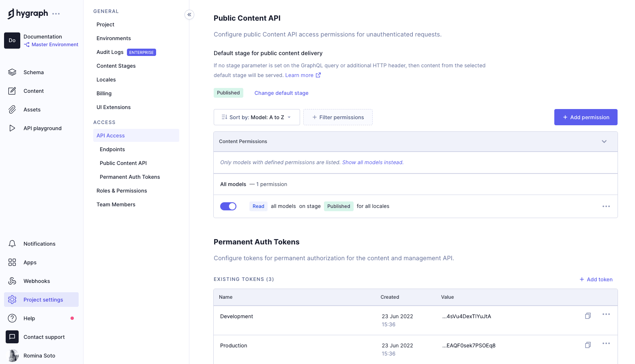Open the Webhooks section

coord(36,281)
